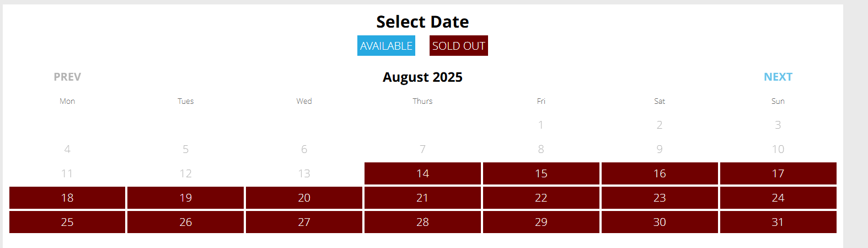Image resolution: width=868 pixels, height=248 pixels.
Task: Select Sunday August 17
Action: point(778,173)
